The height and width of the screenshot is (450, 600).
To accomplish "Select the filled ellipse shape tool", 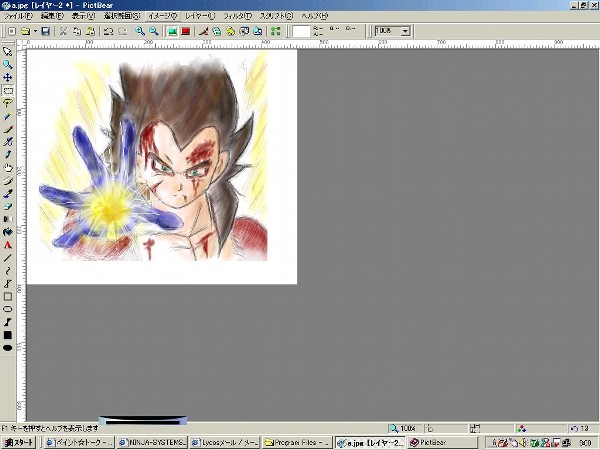I will click(x=8, y=348).
